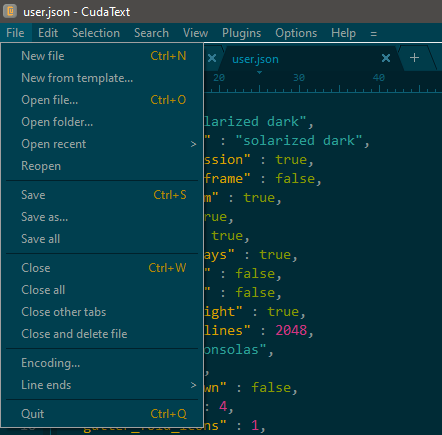Open the File menu
442x435 pixels.
pyautogui.click(x=15, y=33)
